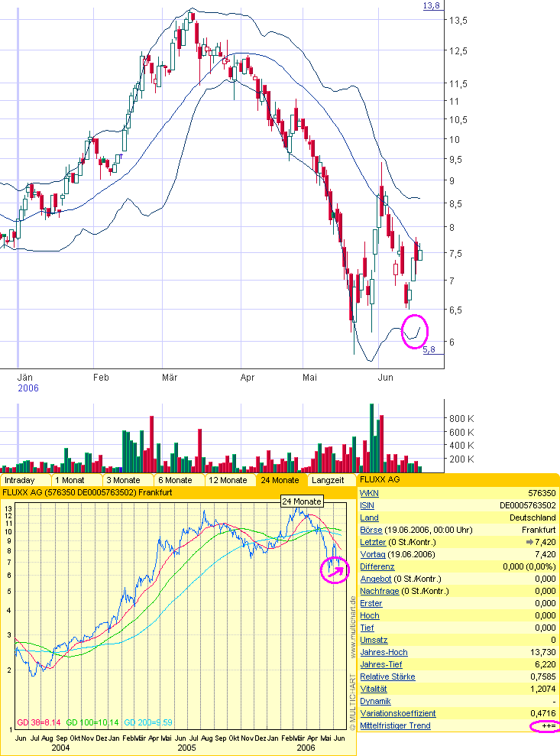
Task: Select the 24 Monate tab
Action: pos(281,480)
